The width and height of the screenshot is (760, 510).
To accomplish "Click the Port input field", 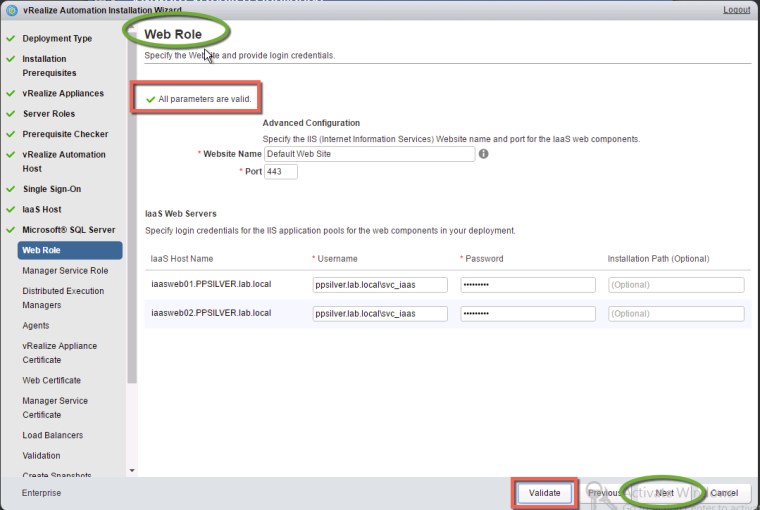I will 281,171.
